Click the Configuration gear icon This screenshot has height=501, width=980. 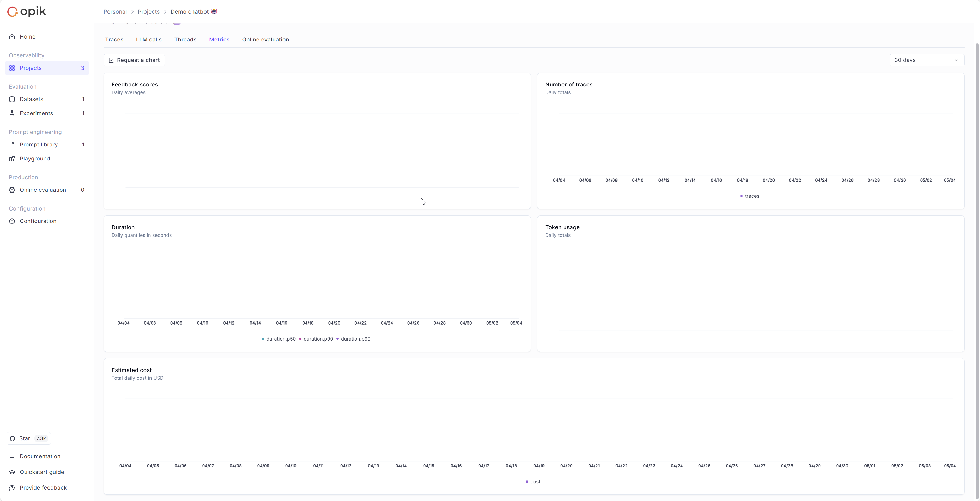[12, 221]
